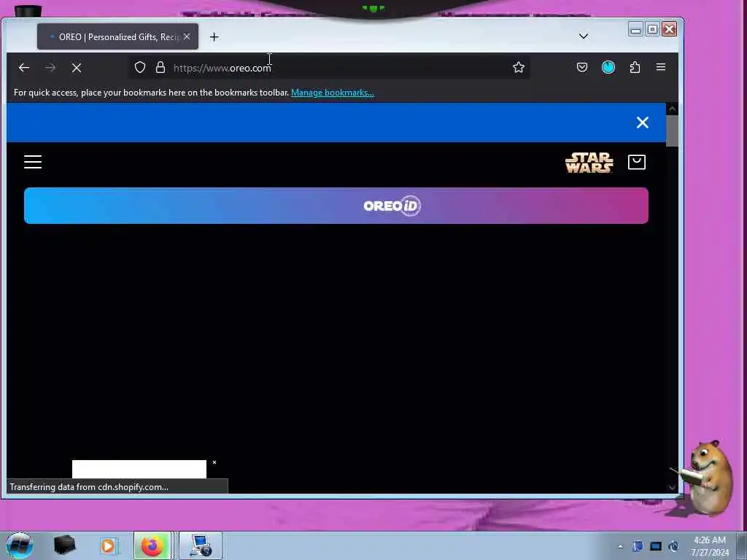
Task: Open a new tab with the plus button
Action: [214, 36]
